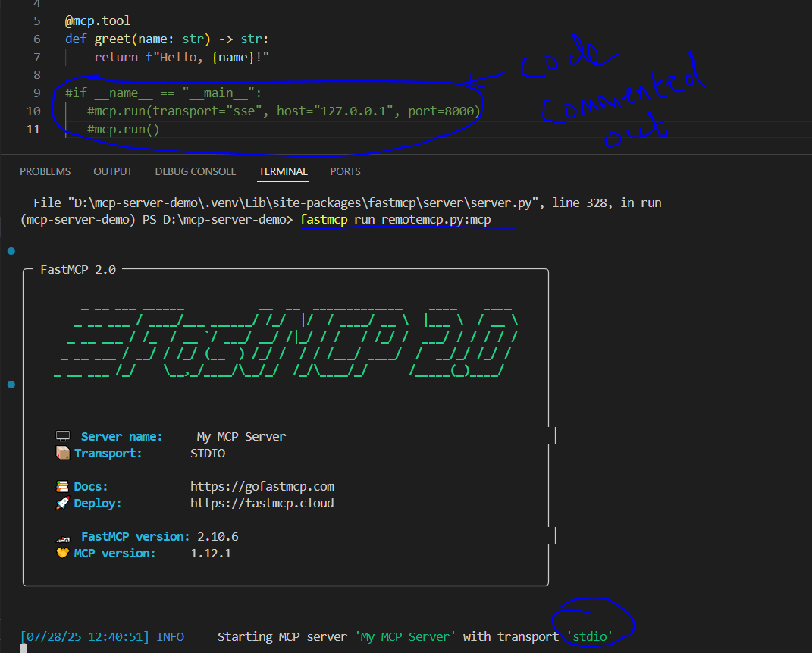Click the FastMCP version 2.10.6 value

218,536
